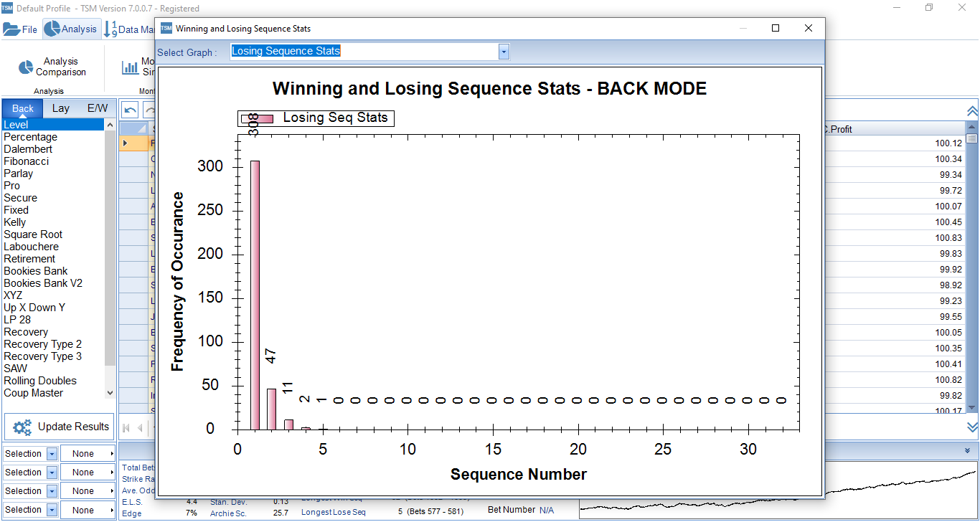
Task: Expand the fourth None filter flyout
Action: click(111, 510)
